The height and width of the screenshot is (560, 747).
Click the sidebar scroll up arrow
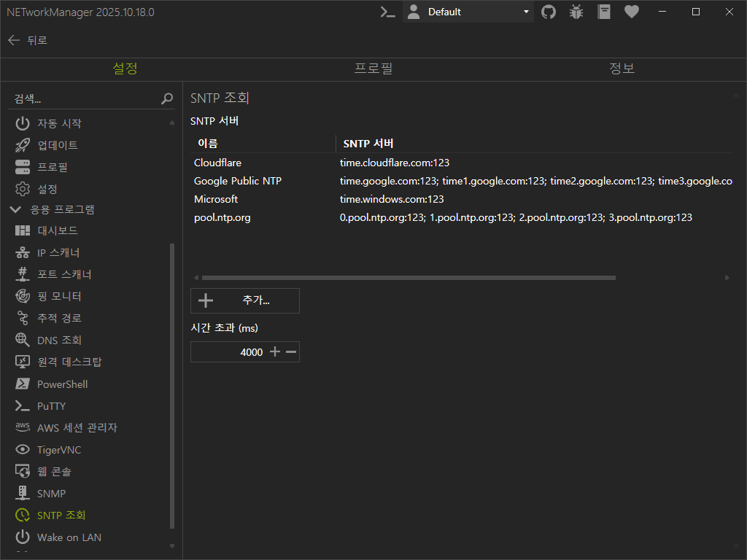coord(172,122)
